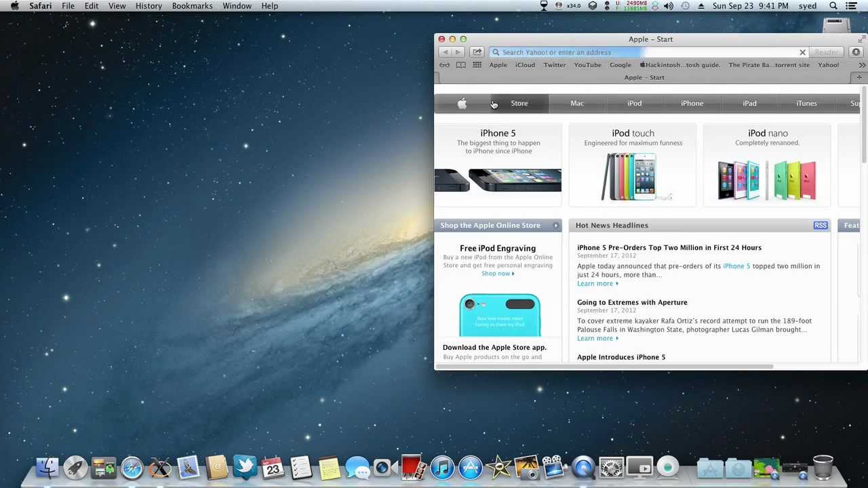
Task: Launch Safari compass icon in Dock
Action: (132, 468)
